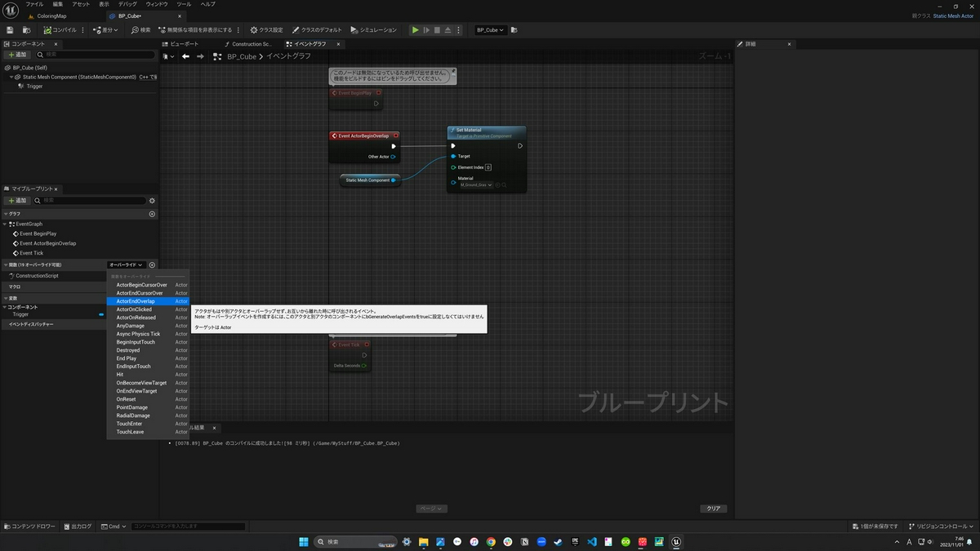Viewport: 980px width, 551px height.
Task: Toggle 無関係な項目を非表示にする
Action: click(197, 30)
